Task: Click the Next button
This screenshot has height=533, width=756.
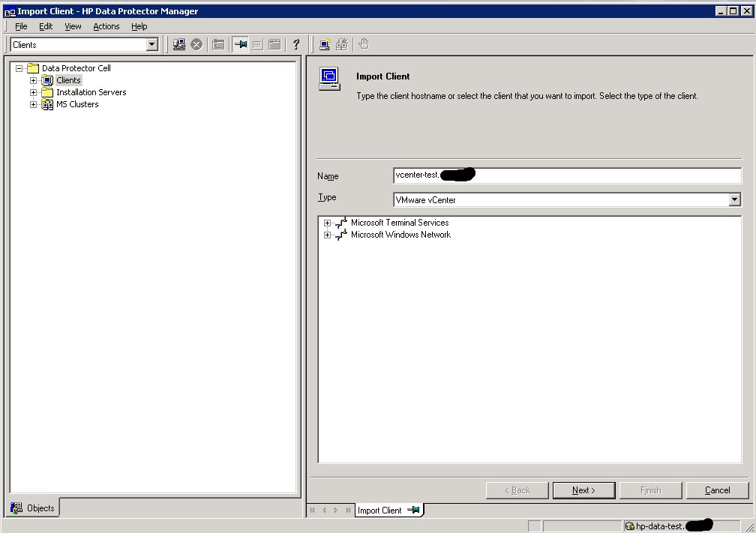Action: (x=583, y=490)
